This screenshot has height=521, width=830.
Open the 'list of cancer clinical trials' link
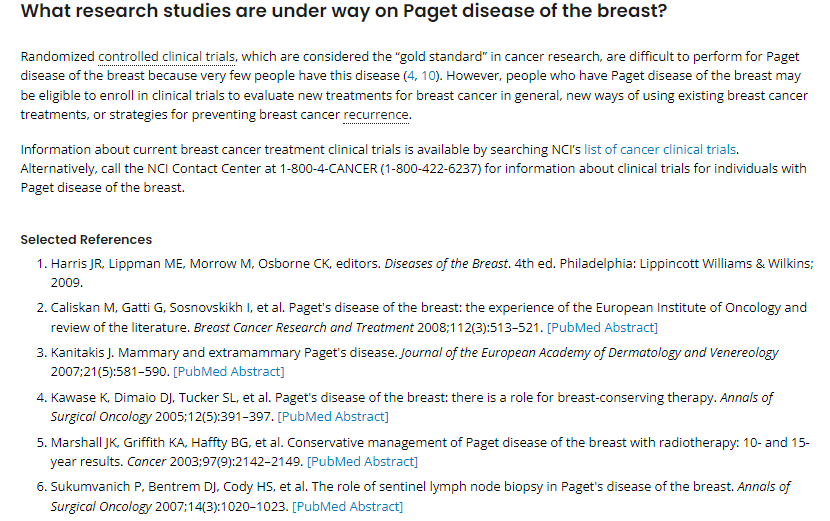click(x=660, y=150)
